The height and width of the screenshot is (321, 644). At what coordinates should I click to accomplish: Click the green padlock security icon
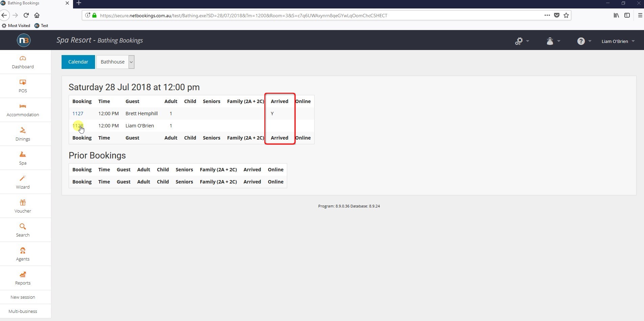tap(94, 15)
